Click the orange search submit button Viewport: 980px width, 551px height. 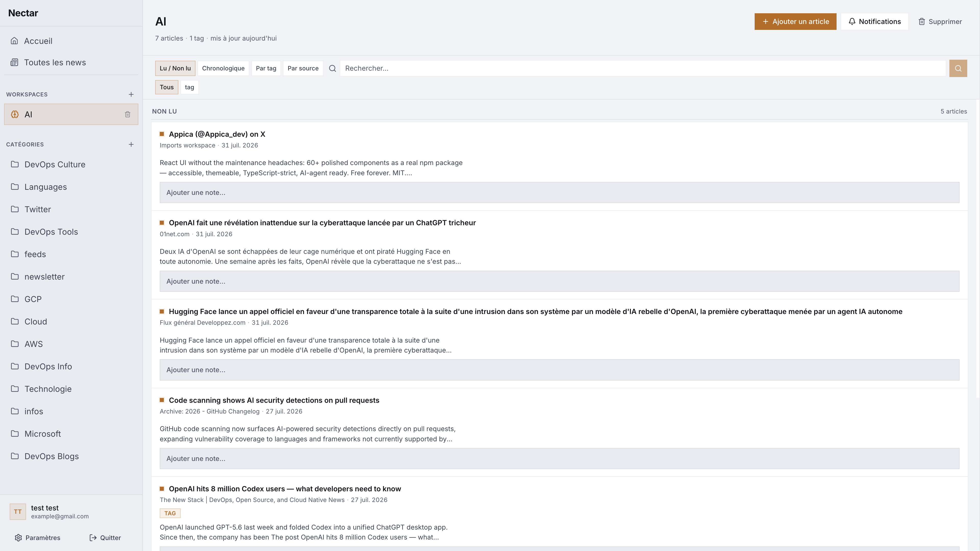click(x=958, y=68)
